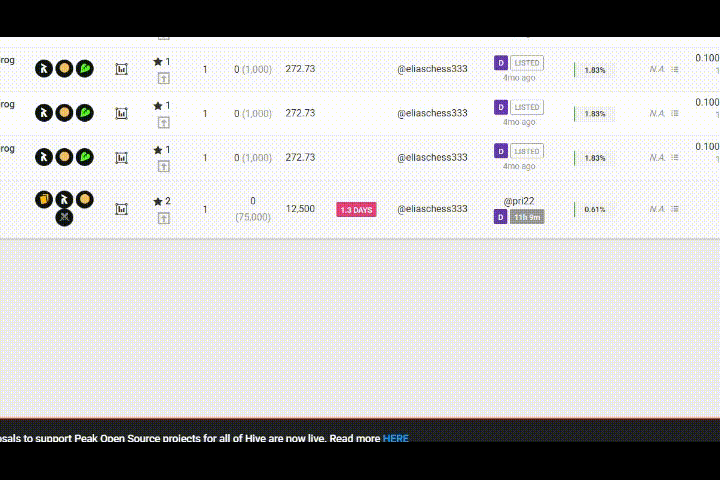The width and height of the screenshot is (720, 480).
Task: Open @eliaschess333 in the top 272.73 row
Action: click(x=432, y=69)
